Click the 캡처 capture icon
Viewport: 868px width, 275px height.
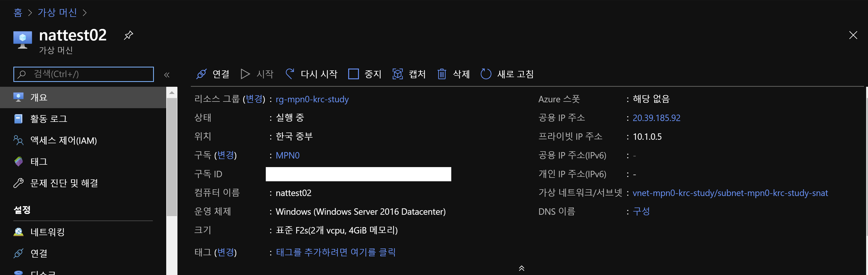pos(398,74)
